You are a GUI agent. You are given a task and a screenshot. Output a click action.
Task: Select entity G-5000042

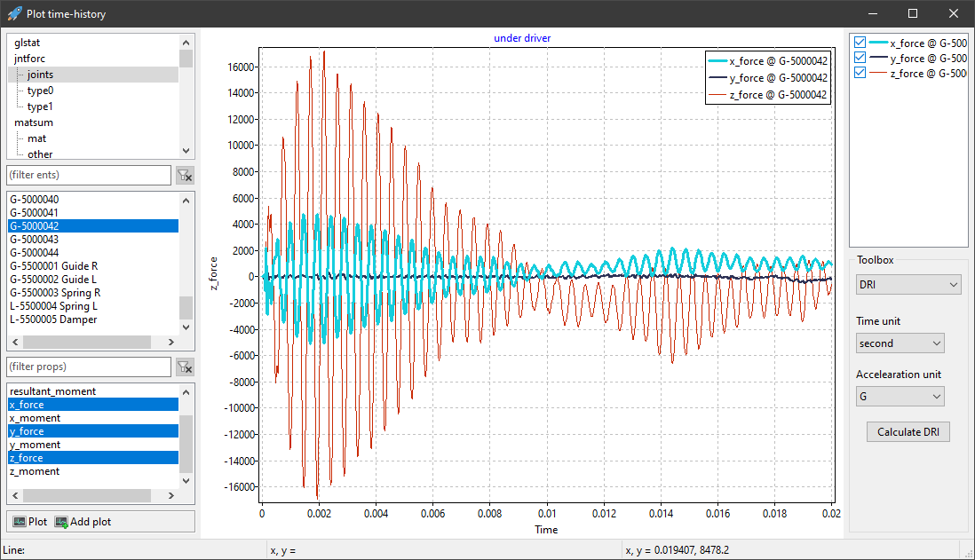pos(93,226)
